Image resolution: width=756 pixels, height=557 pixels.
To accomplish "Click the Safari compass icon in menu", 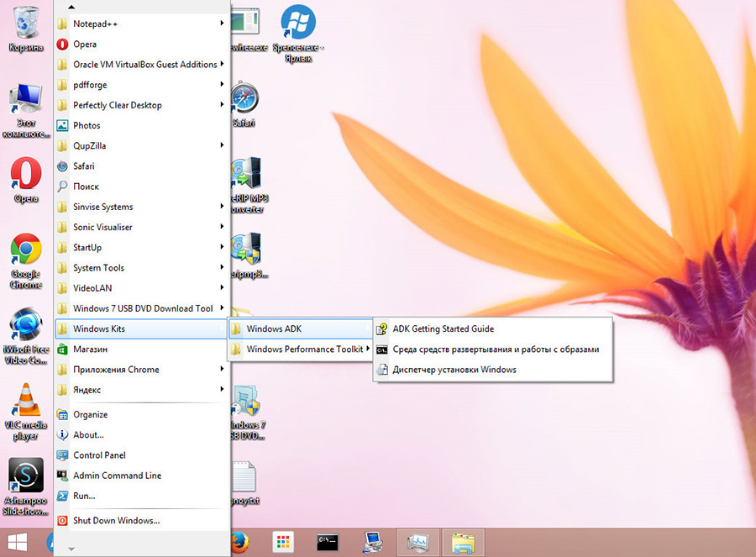I will (x=62, y=166).
